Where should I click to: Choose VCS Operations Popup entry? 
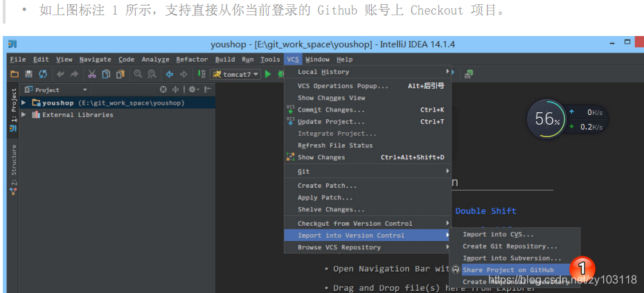(368, 86)
